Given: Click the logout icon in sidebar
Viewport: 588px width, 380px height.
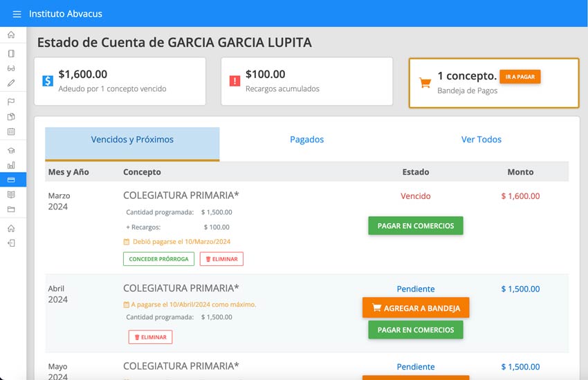Looking at the screenshot, I should [x=11, y=243].
